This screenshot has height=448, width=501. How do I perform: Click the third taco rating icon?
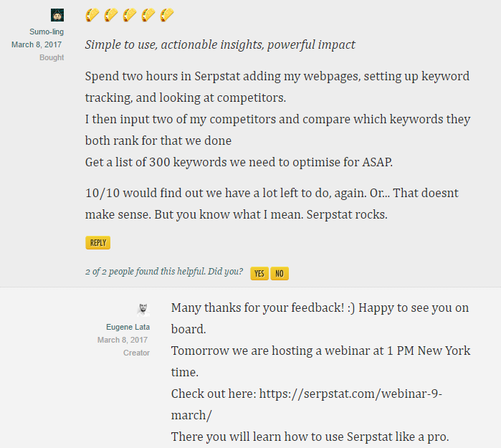point(130,15)
